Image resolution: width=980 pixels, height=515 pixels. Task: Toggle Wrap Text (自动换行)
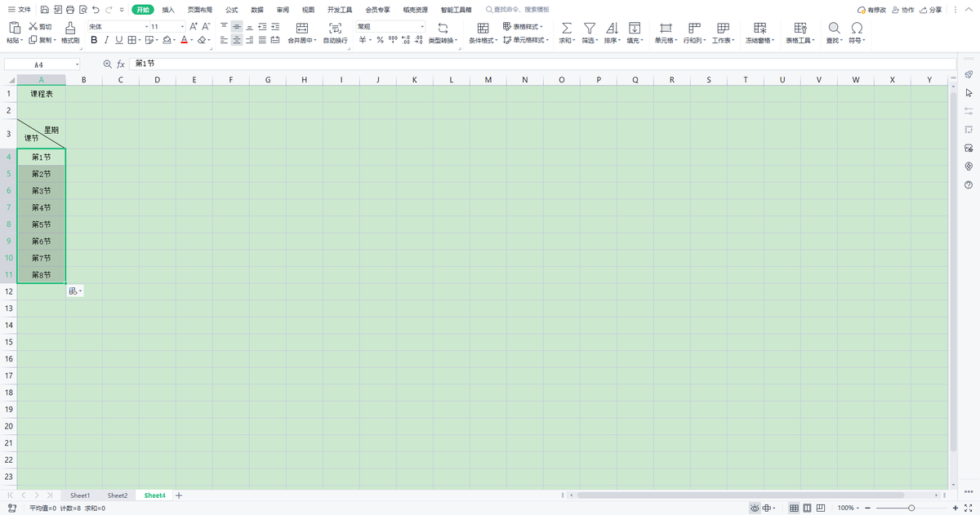[x=335, y=28]
